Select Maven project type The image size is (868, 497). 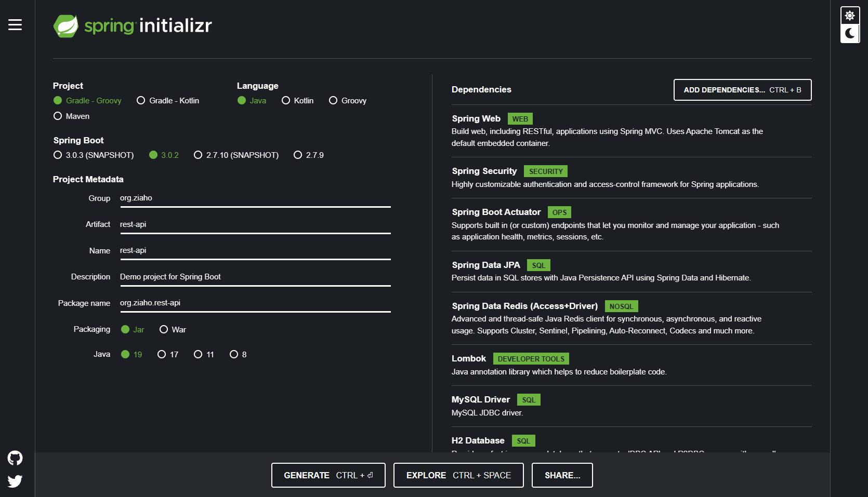[72, 116]
